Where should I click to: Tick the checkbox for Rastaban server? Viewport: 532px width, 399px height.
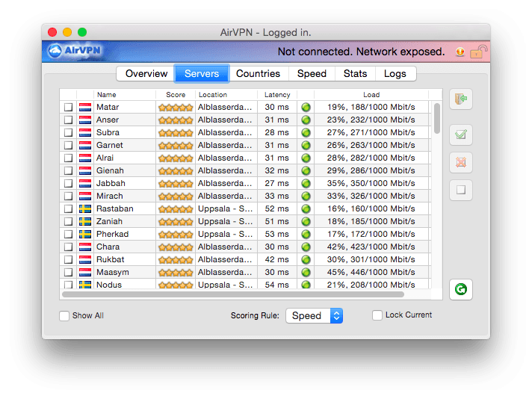68,209
